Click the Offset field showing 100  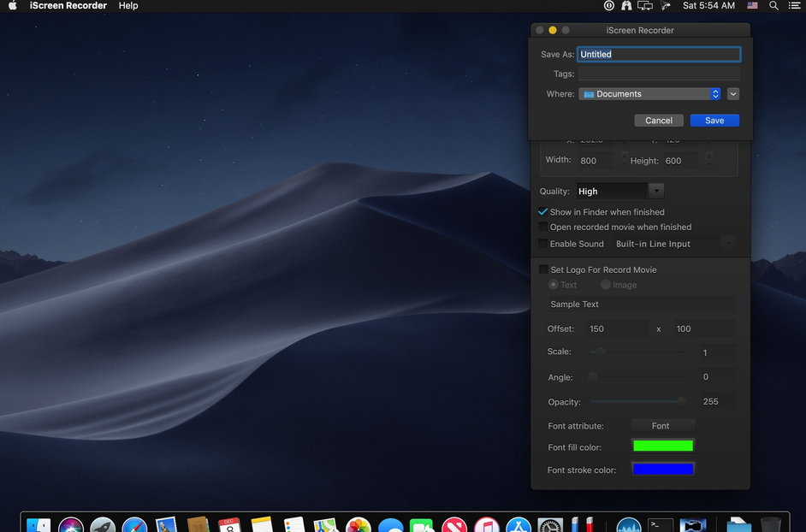704,328
